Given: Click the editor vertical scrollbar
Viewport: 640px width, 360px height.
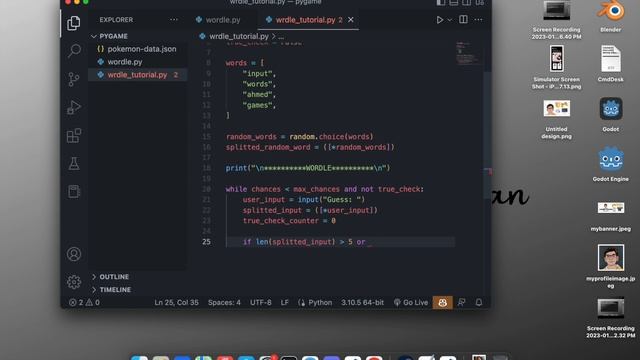Looking at the screenshot, I should [x=487, y=135].
